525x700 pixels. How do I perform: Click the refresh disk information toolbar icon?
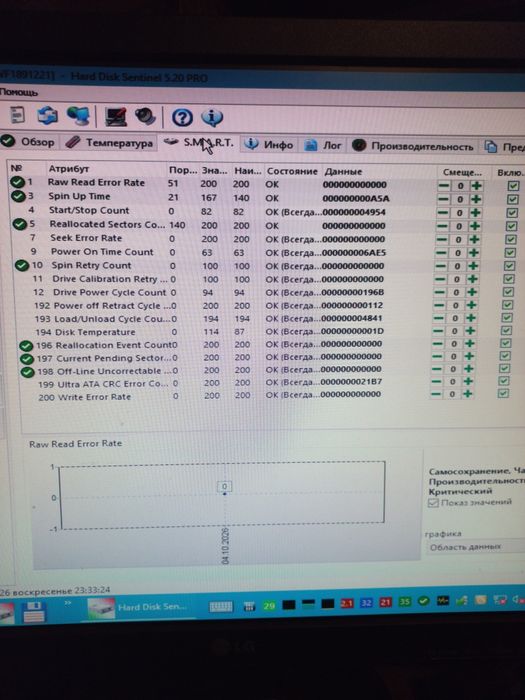(x=47, y=115)
